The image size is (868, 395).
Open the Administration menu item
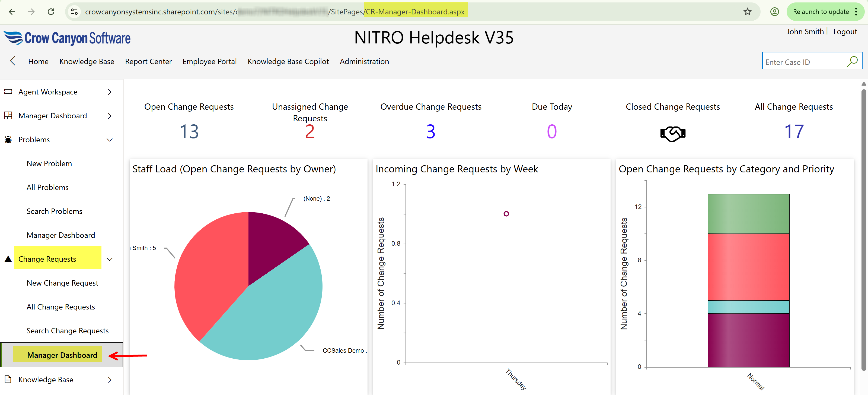point(364,61)
